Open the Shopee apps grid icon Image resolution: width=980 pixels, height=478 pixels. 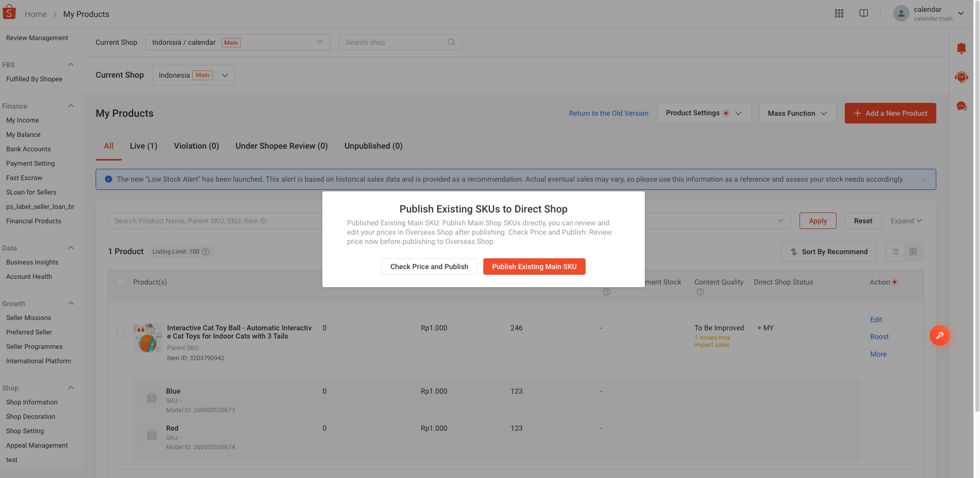pos(839,13)
